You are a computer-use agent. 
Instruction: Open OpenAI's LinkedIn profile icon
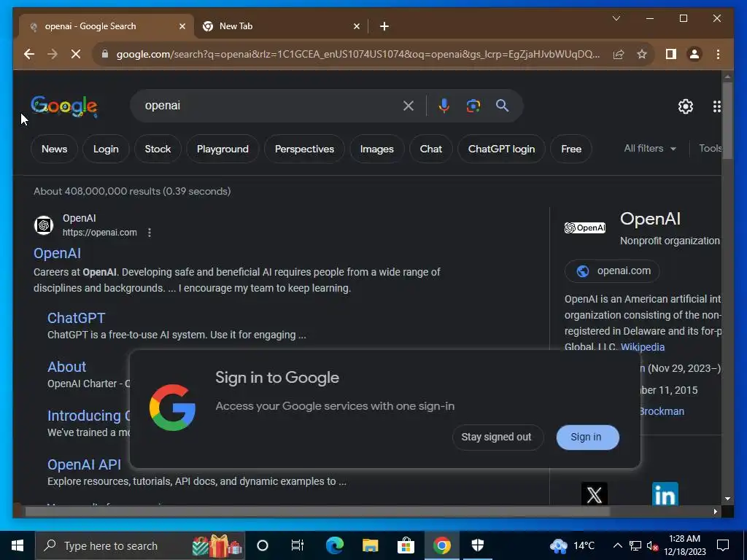665,494
